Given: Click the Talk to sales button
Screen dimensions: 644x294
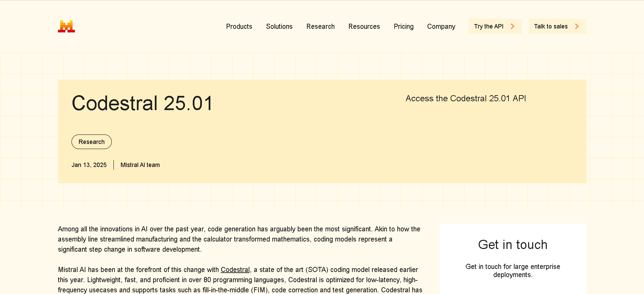Looking at the screenshot, I should (557, 26).
